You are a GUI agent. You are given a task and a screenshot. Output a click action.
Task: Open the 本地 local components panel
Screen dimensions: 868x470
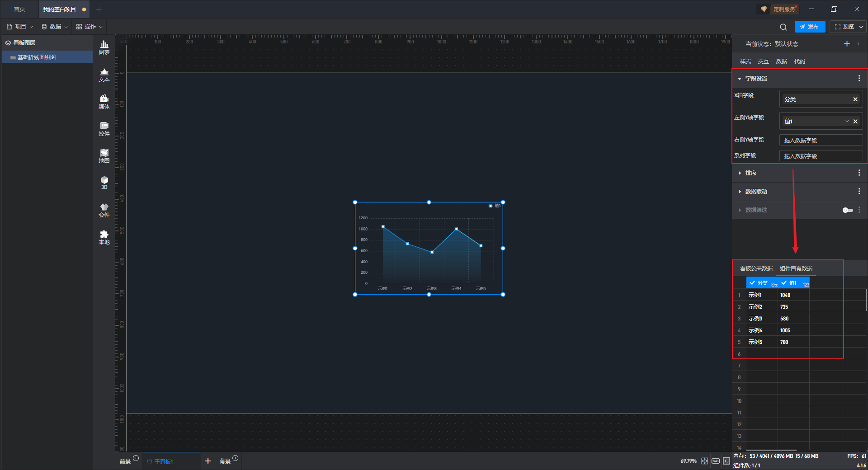104,237
